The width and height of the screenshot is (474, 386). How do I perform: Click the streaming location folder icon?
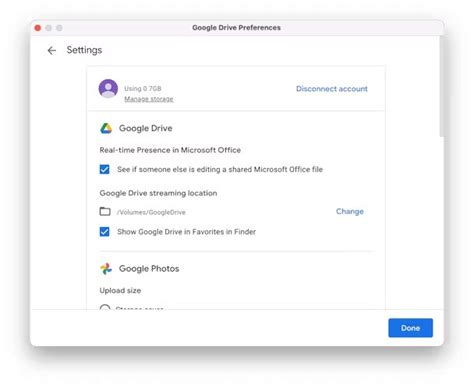[105, 211]
